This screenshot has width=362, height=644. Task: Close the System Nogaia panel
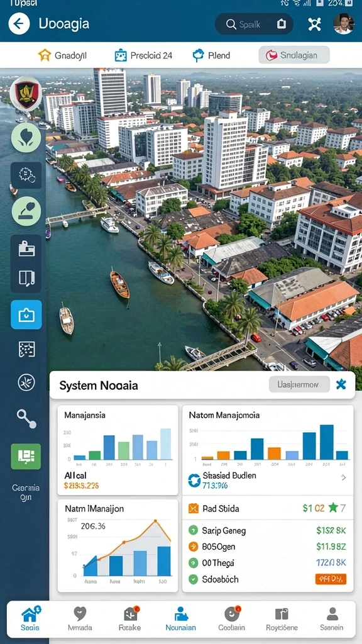click(x=341, y=384)
